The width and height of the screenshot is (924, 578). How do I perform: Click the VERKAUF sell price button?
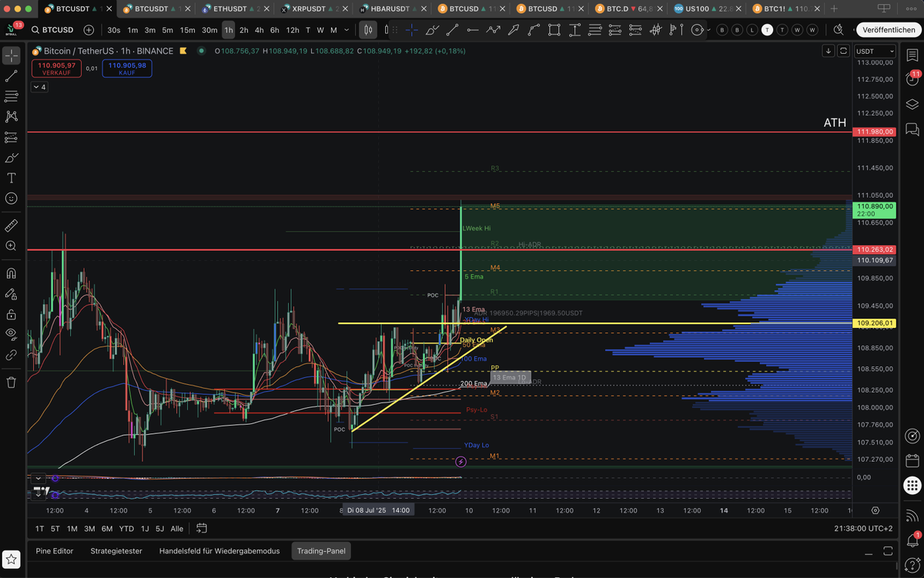58,68
